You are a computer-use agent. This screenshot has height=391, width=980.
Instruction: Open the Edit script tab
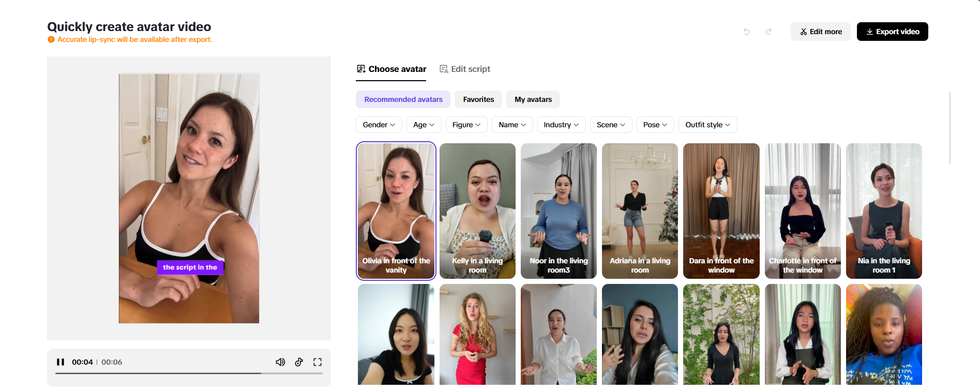pos(465,69)
